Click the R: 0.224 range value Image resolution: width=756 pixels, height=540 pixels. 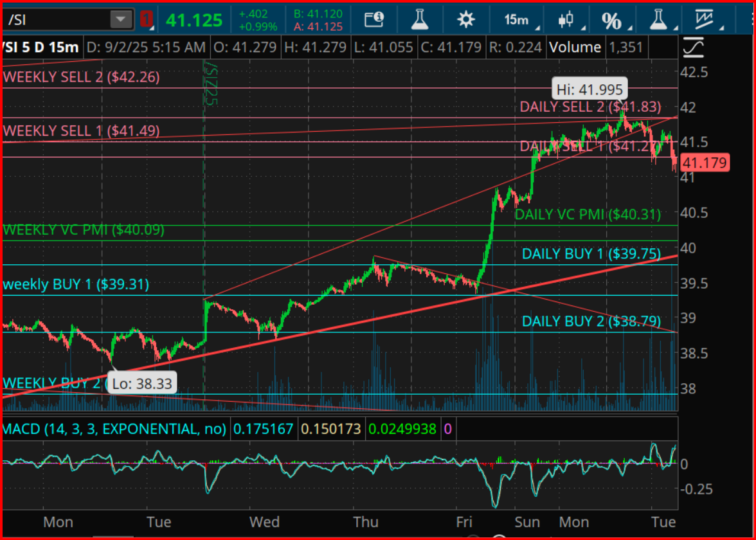click(515, 48)
